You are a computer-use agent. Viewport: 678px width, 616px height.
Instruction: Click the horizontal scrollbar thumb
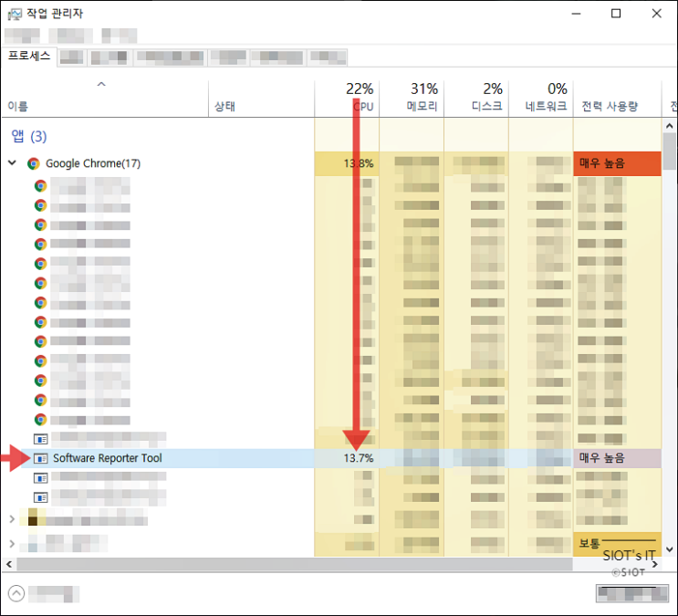[x=295, y=564]
